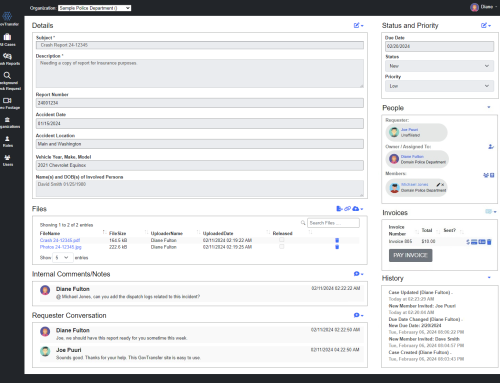Screen dimensions: 500x383
Task: Open the Status dropdown showing New
Action: point(439,66)
